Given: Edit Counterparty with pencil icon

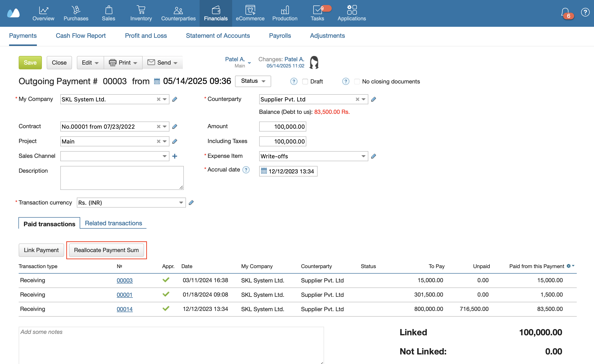Looking at the screenshot, I should 374,99.
